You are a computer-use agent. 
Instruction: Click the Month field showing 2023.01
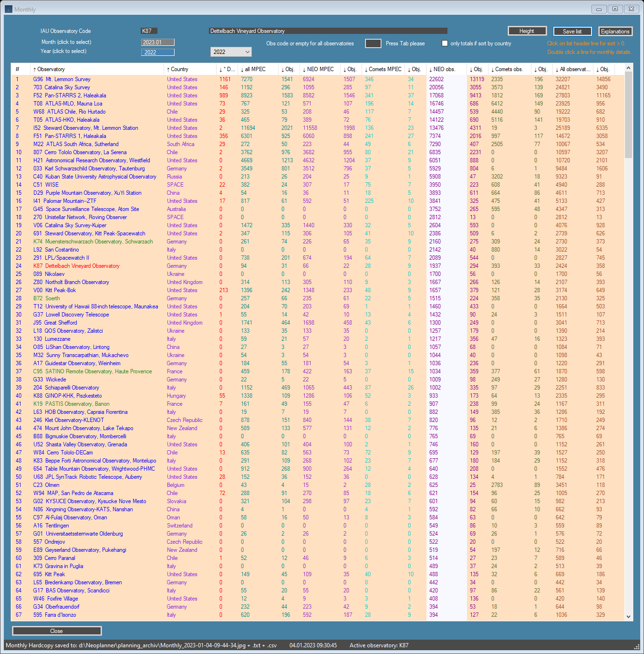(x=158, y=42)
